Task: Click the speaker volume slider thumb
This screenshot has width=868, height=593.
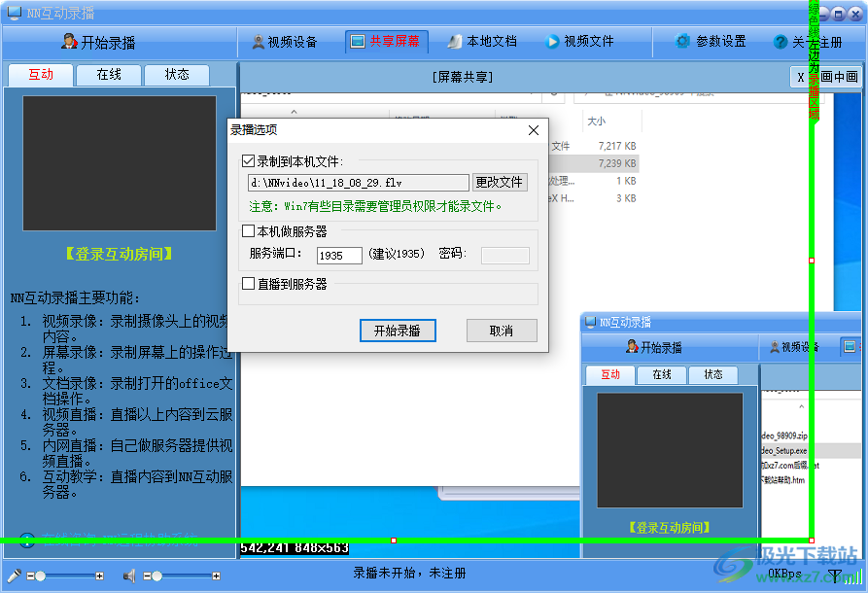Action: [157, 576]
